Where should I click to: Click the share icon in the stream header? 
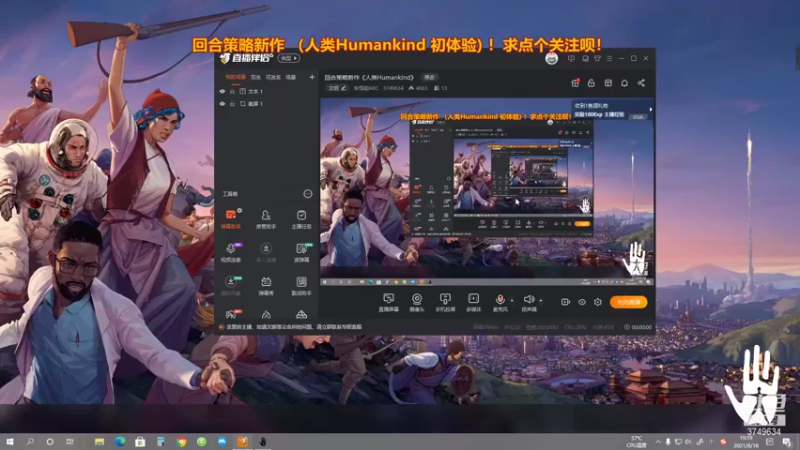[x=641, y=83]
